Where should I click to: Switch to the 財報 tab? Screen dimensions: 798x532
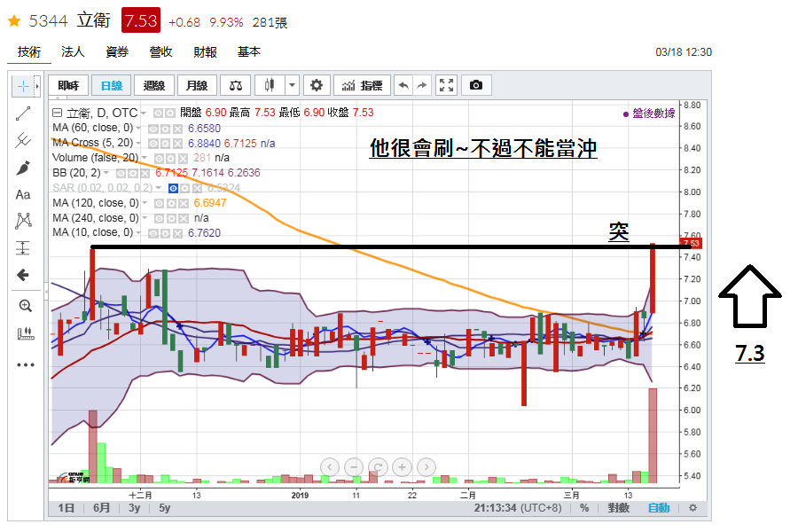[x=205, y=52]
